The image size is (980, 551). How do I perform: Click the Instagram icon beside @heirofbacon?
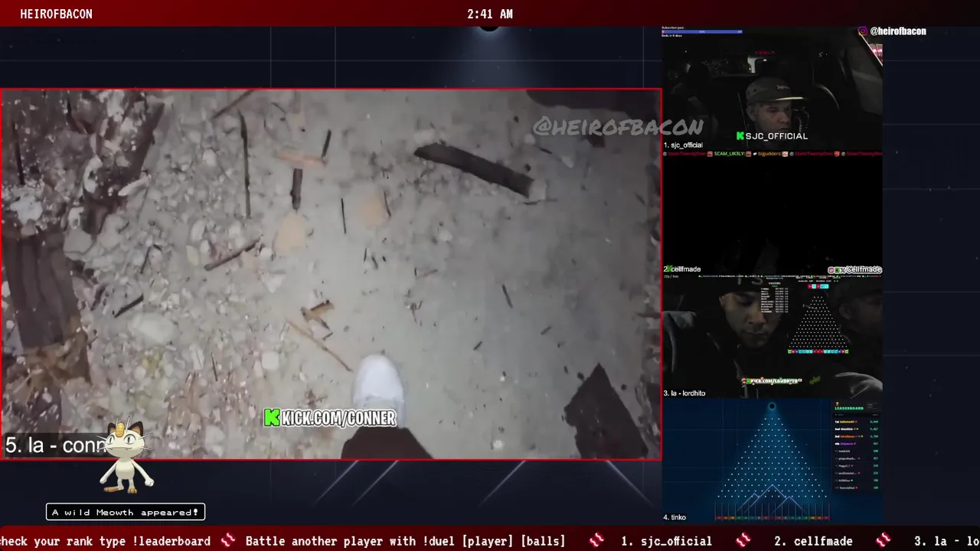click(x=863, y=31)
